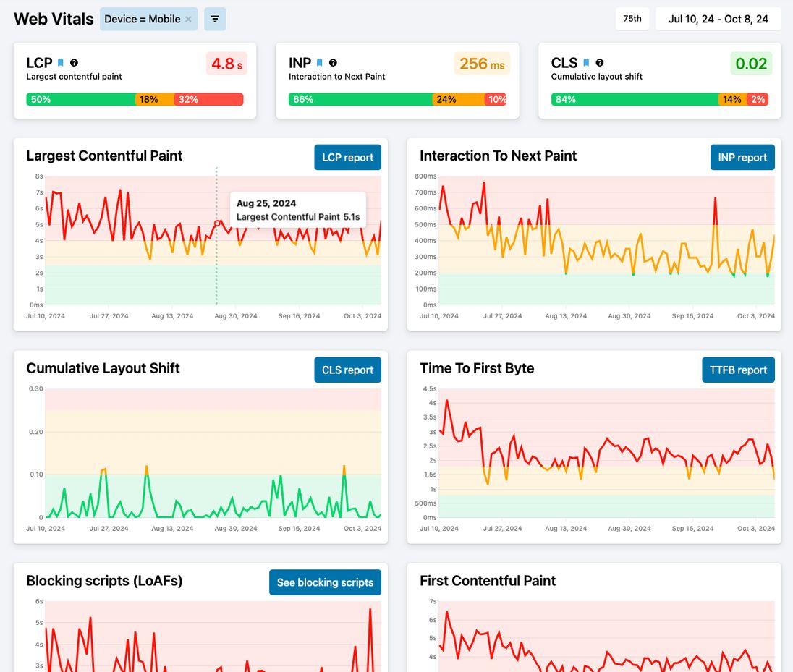View the CLS report
The image size is (793, 672).
[x=347, y=370]
